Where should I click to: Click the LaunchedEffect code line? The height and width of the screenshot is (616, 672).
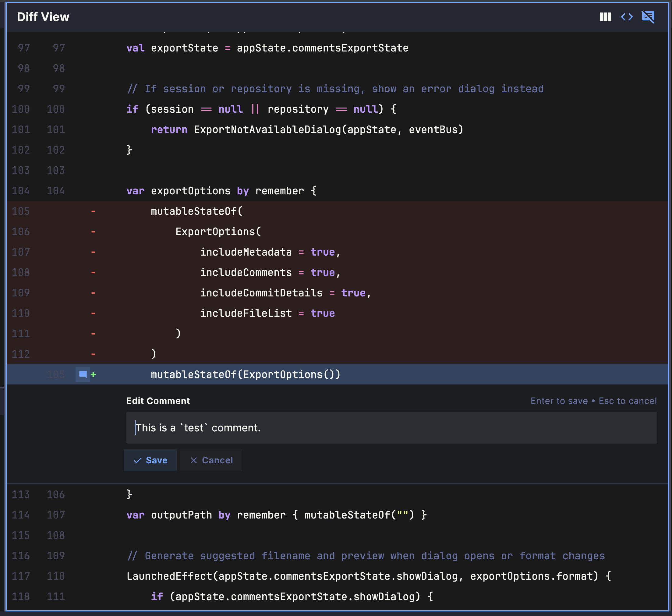click(x=337, y=576)
